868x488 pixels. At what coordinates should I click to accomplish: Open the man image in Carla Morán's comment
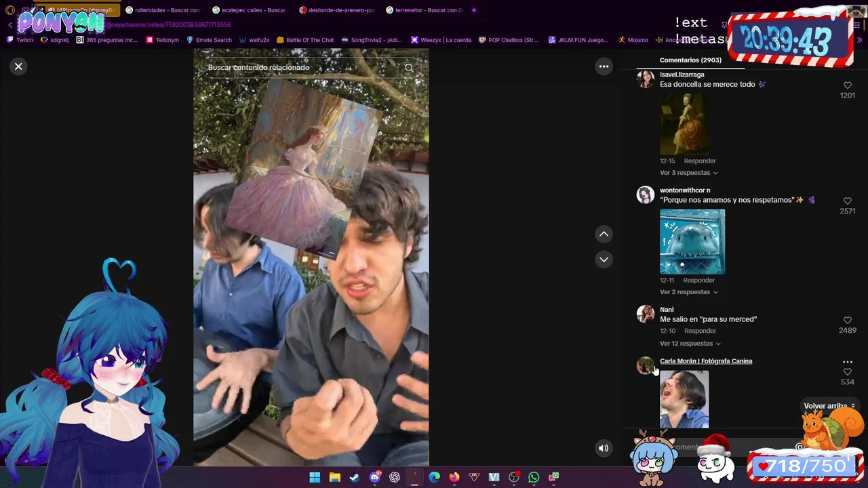684,400
